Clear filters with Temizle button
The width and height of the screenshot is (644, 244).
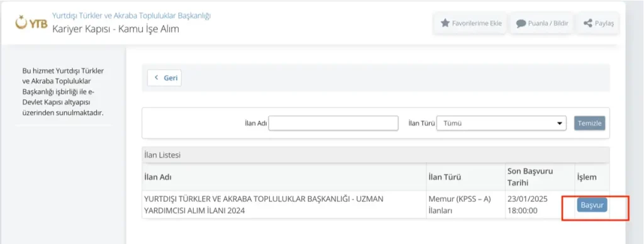(x=589, y=123)
